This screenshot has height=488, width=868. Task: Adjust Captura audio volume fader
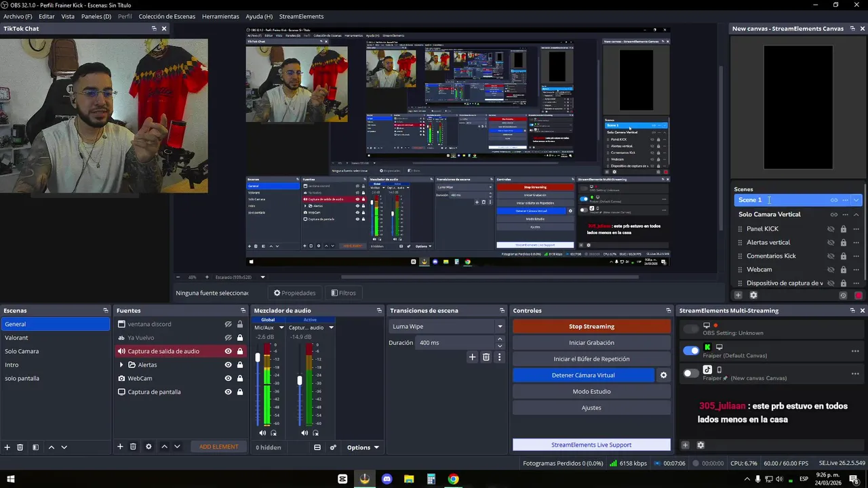[300, 380]
